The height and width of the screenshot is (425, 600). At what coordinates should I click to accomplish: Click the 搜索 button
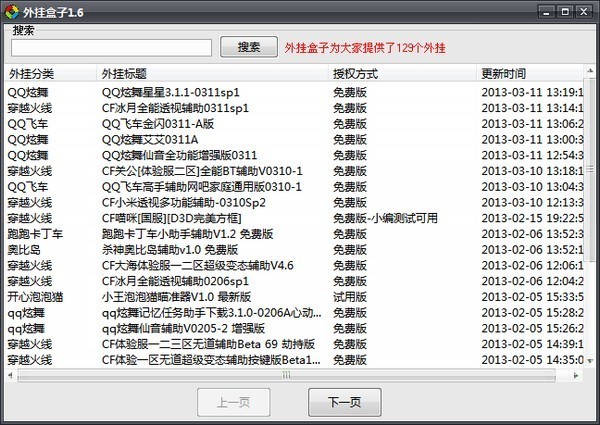tap(249, 47)
